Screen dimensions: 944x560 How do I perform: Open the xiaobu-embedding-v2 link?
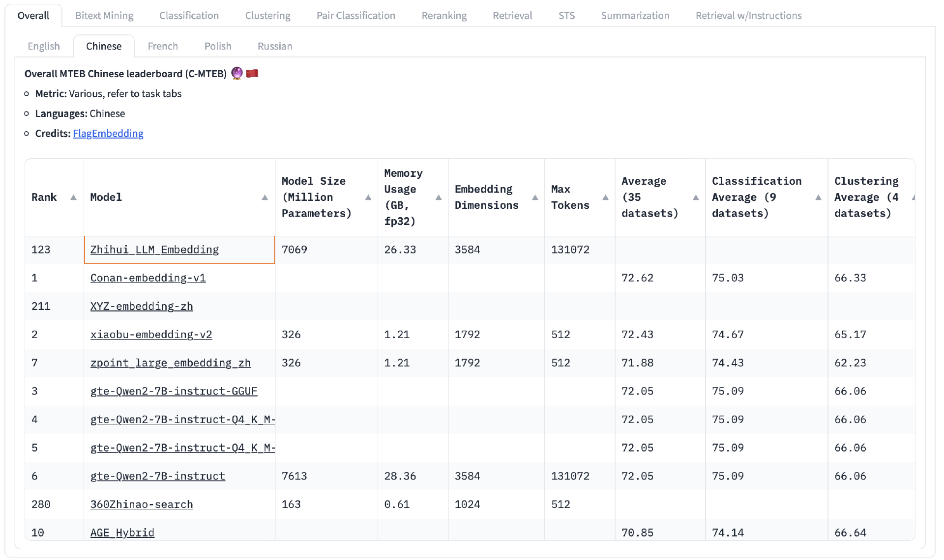click(151, 335)
